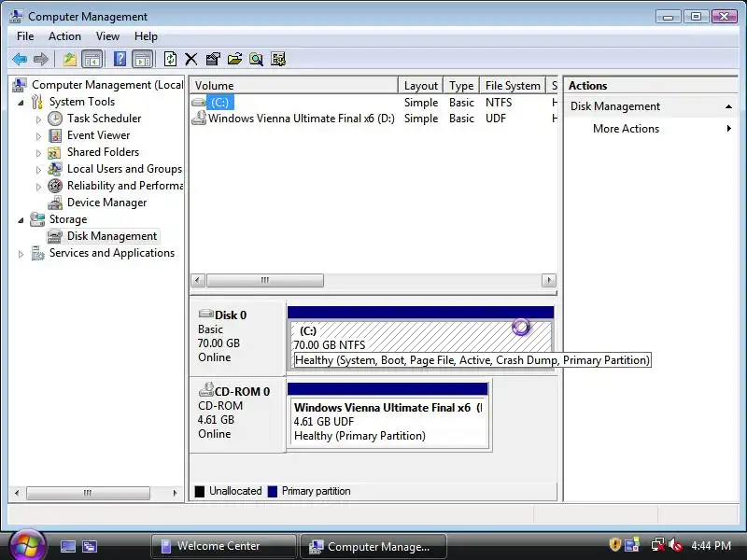This screenshot has width=747, height=560.
Task: Click the Explore magnifier toolbar icon
Action: (x=256, y=60)
